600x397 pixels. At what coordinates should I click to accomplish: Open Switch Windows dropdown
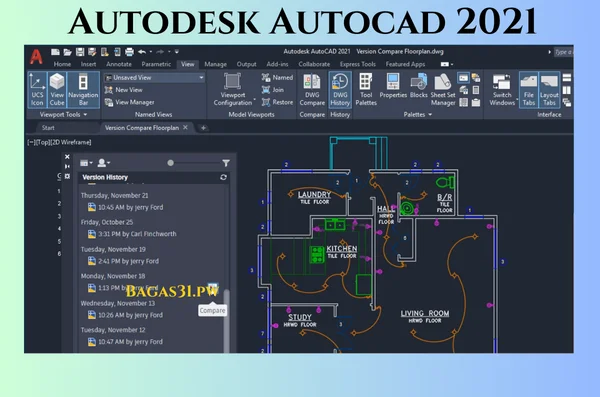point(502,90)
